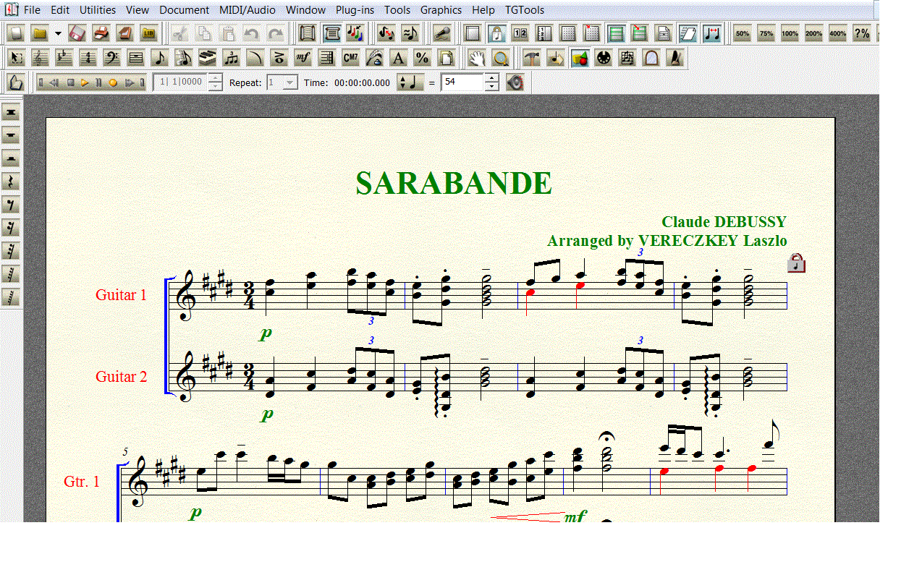Click the quarter rest in the rests palette
The image size is (922, 588).
(x=11, y=182)
